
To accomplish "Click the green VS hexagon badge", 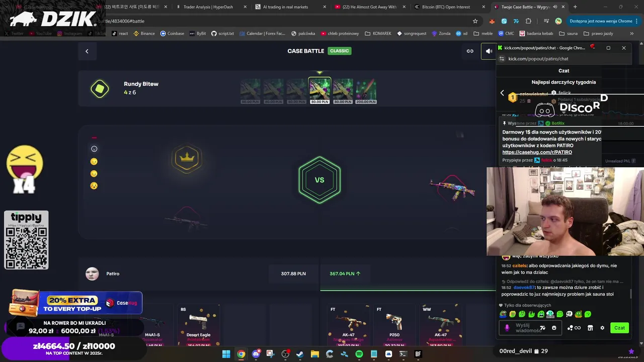I will click(x=319, y=180).
